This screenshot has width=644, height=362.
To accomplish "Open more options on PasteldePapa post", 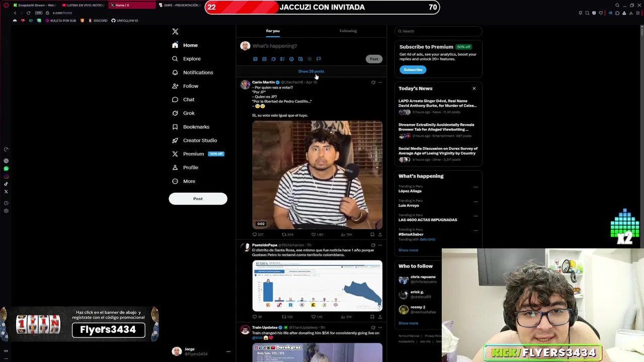I will (x=380, y=245).
